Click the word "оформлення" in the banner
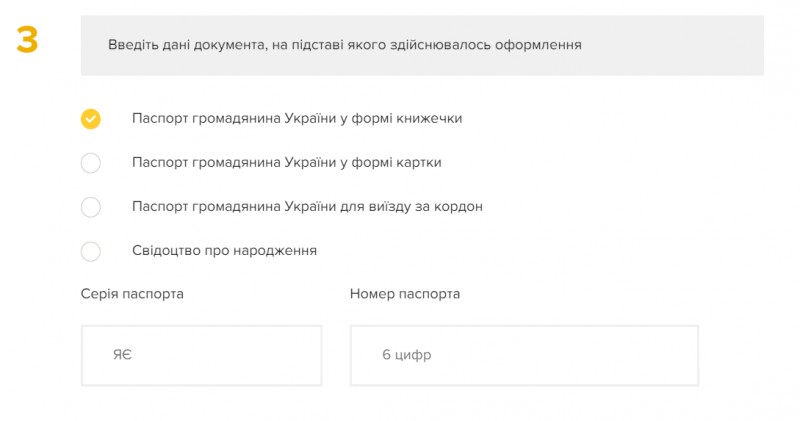This screenshot has width=800, height=421. tap(543, 45)
